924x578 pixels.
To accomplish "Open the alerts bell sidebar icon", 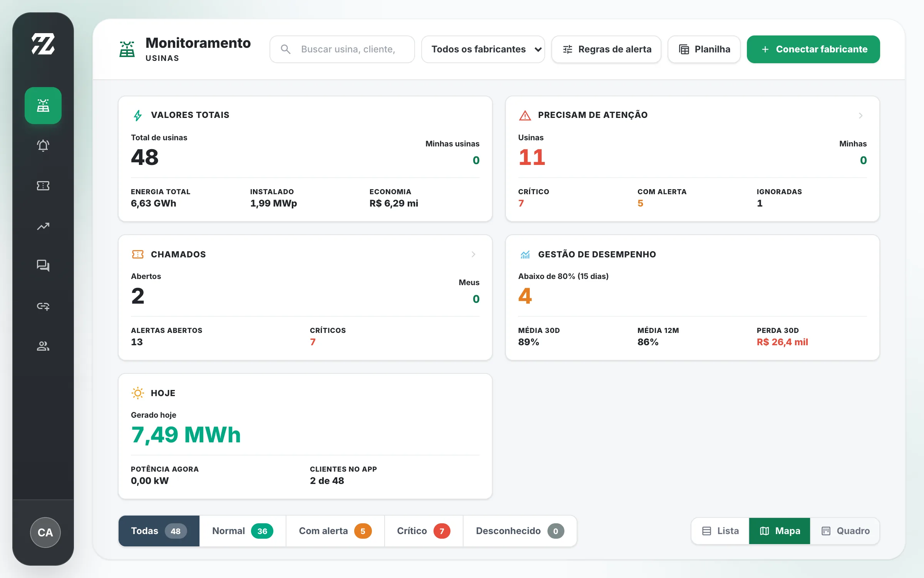I will coord(43,146).
